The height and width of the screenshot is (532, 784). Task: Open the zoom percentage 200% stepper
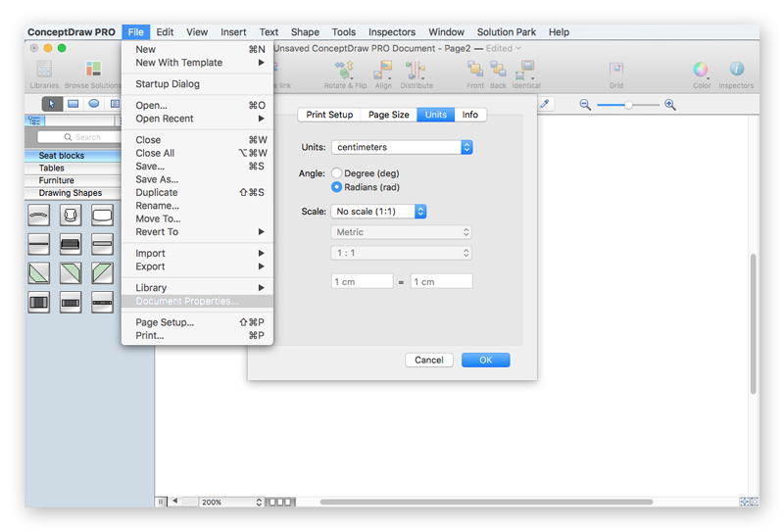259,502
